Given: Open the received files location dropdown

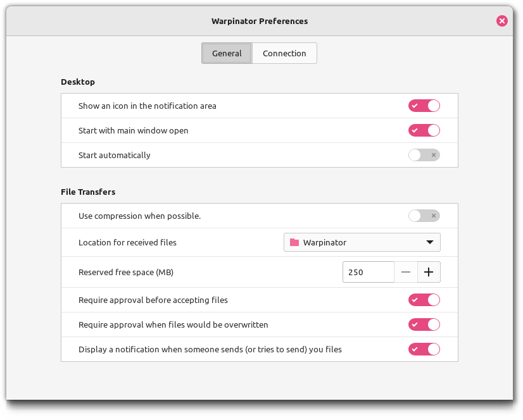Looking at the screenshot, I should point(362,242).
